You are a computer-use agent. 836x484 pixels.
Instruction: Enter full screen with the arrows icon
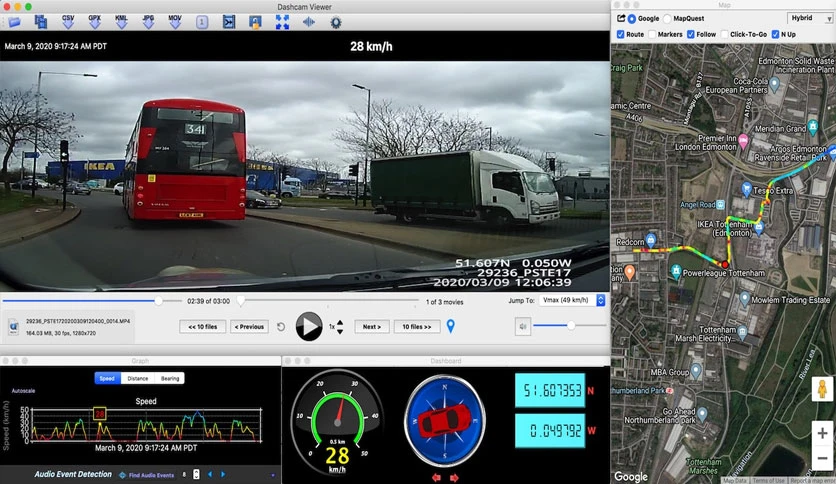point(282,22)
